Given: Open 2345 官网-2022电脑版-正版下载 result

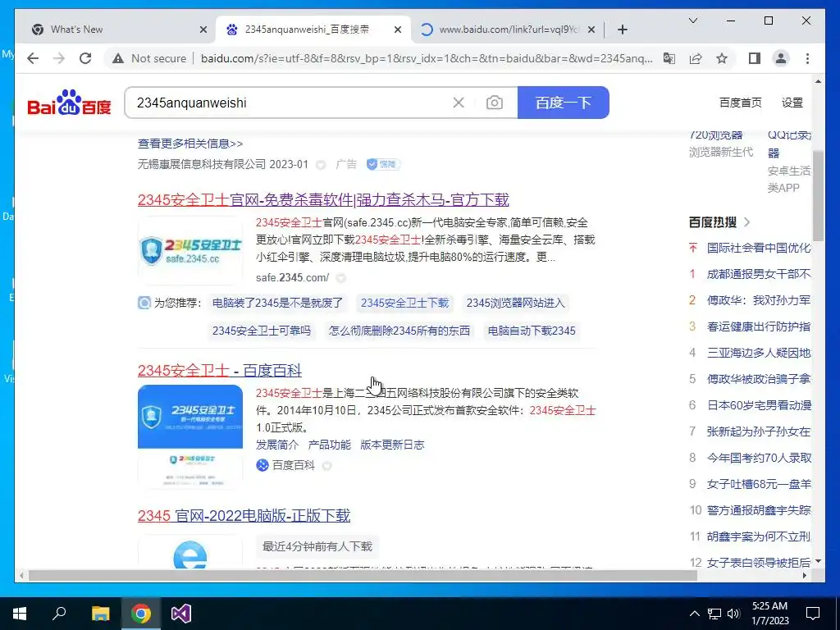Looking at the screenshot, I should (244, 515).
